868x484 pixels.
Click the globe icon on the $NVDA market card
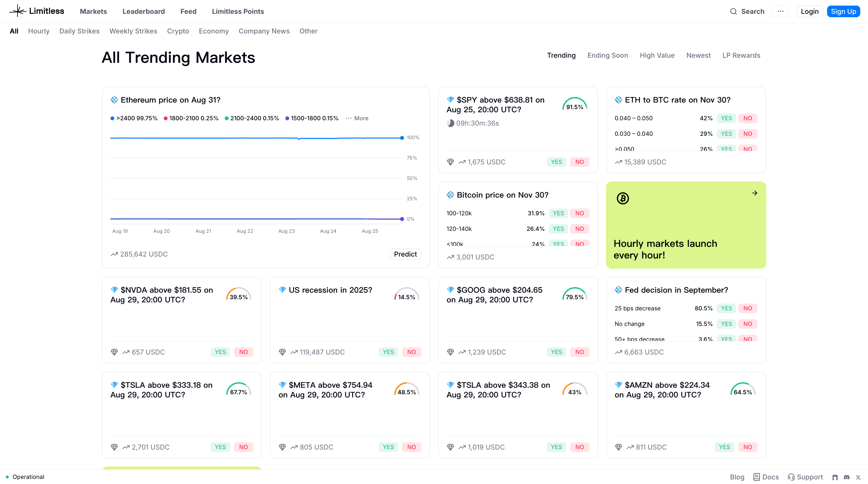tap(114, 352)
